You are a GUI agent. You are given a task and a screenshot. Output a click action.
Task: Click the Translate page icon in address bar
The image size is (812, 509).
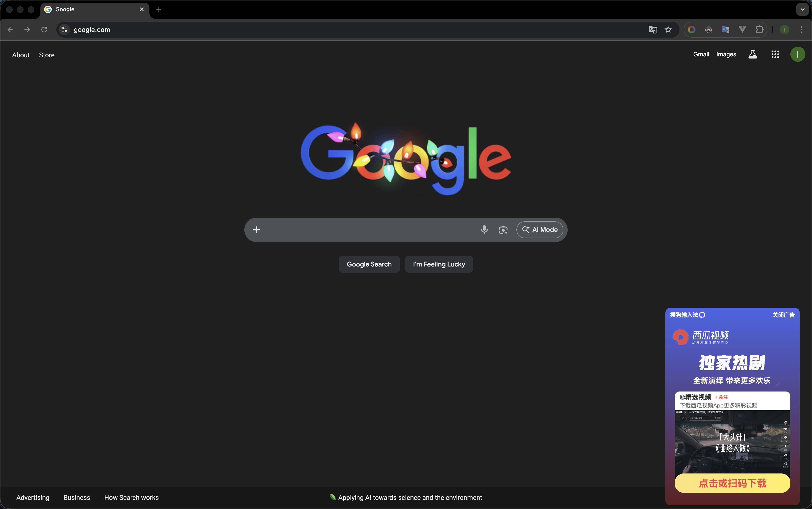coord(653,30)
